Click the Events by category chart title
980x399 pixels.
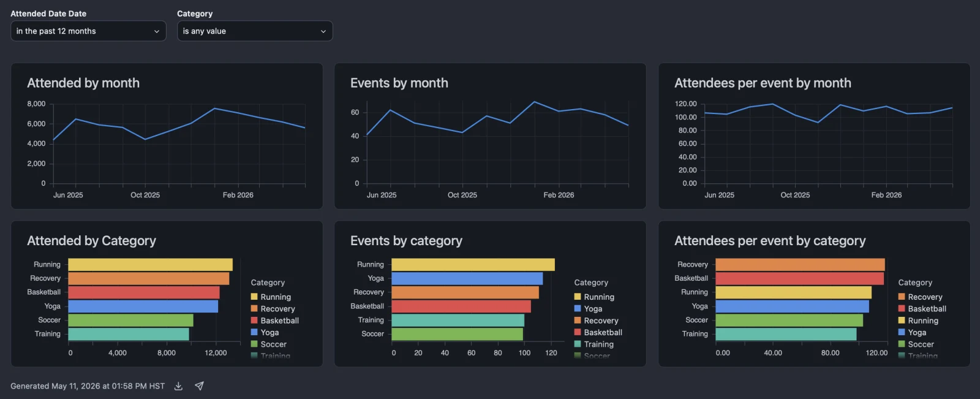coord(406,241)
